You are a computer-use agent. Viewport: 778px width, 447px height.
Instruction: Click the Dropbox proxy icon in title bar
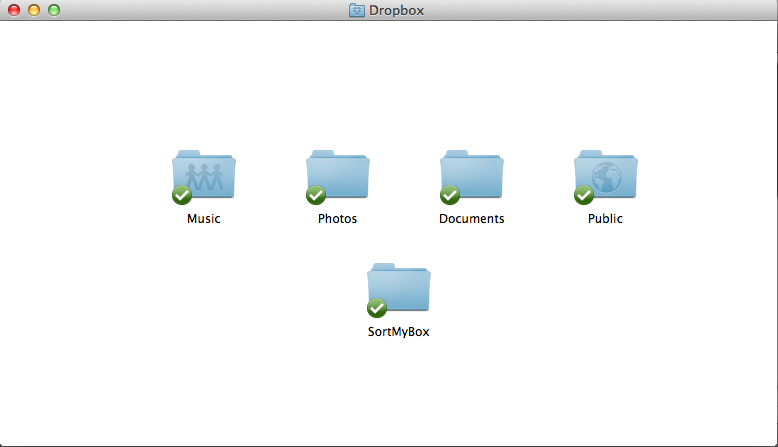[x=357, y=10]
